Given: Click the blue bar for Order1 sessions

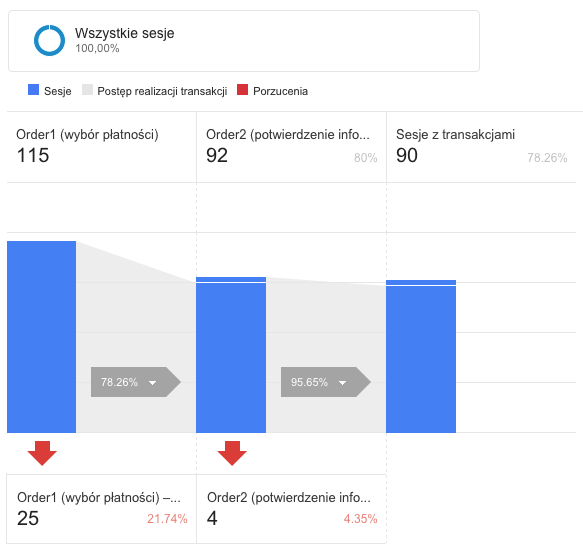Looking at the screenshot, I should (x=42, y=337).
